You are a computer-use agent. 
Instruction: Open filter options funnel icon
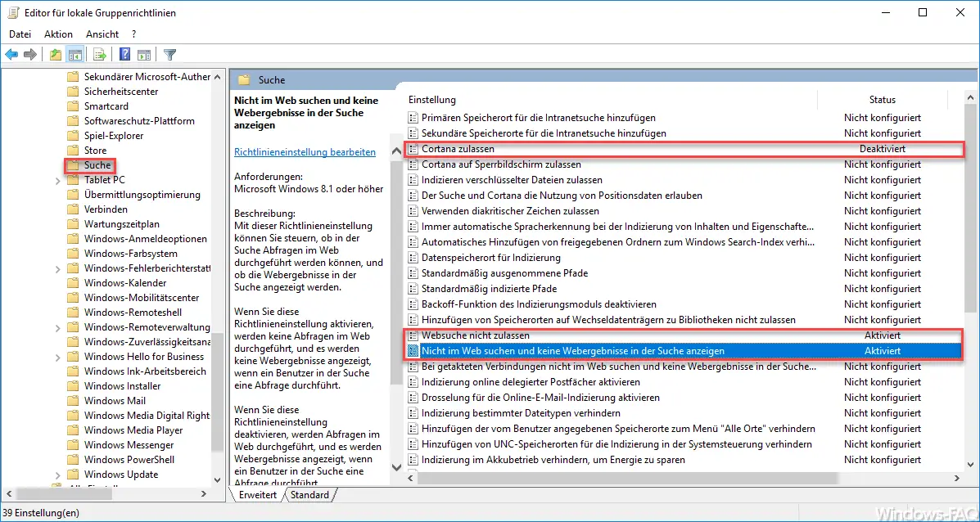click(169, 54)
